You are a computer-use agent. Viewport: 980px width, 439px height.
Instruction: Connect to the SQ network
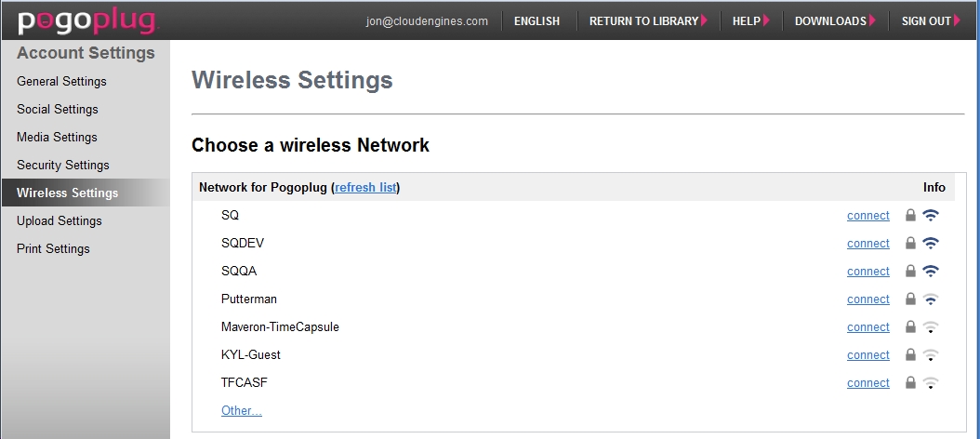(x=868, y=216)
